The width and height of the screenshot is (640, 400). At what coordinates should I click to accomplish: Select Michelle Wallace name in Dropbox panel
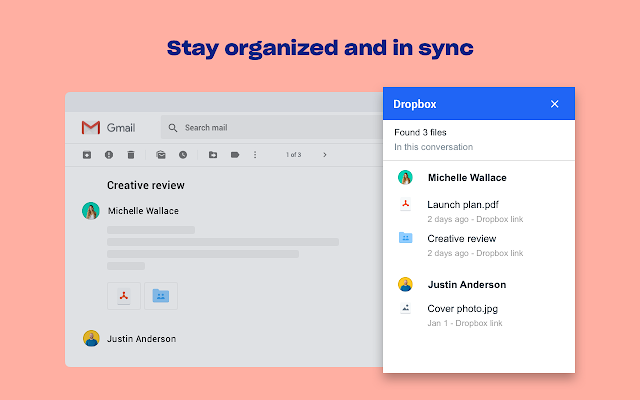point(466,177)
